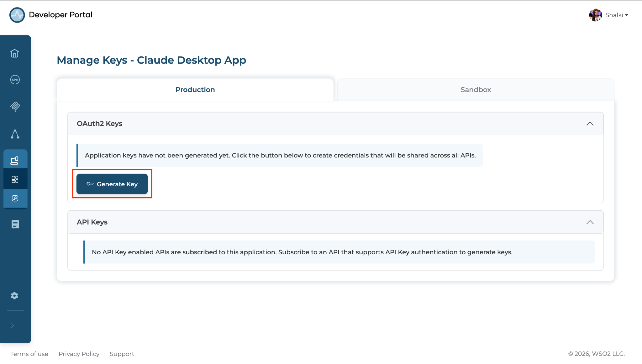Click the '© 2026, WSO2 LLC.' footer text
The image size is (642, 364).
596,354
